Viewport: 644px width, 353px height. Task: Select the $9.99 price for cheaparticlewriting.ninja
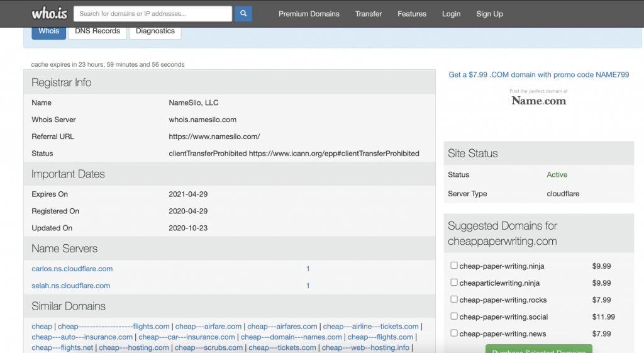click(601, 283)
